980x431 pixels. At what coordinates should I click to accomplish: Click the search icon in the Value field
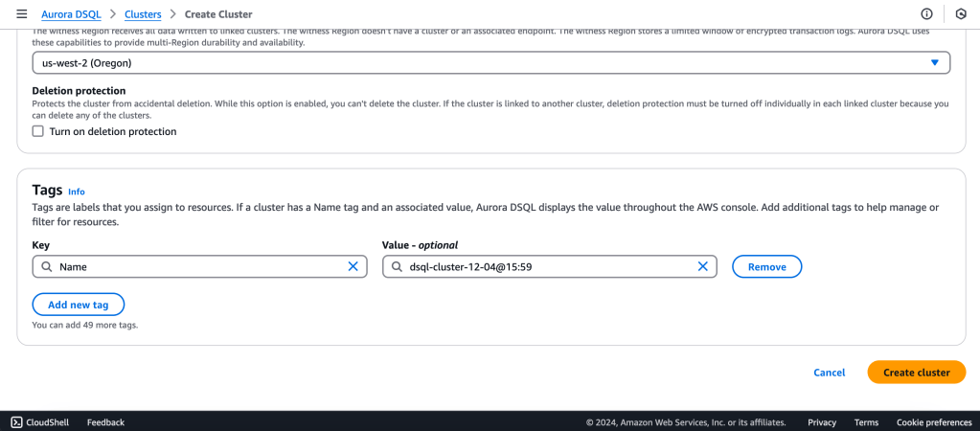[x=396, y=267]
